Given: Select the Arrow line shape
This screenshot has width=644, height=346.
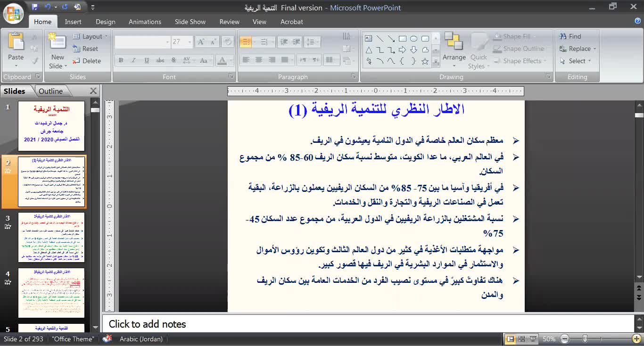Looking at the screenshot, I should coord(391,38).
